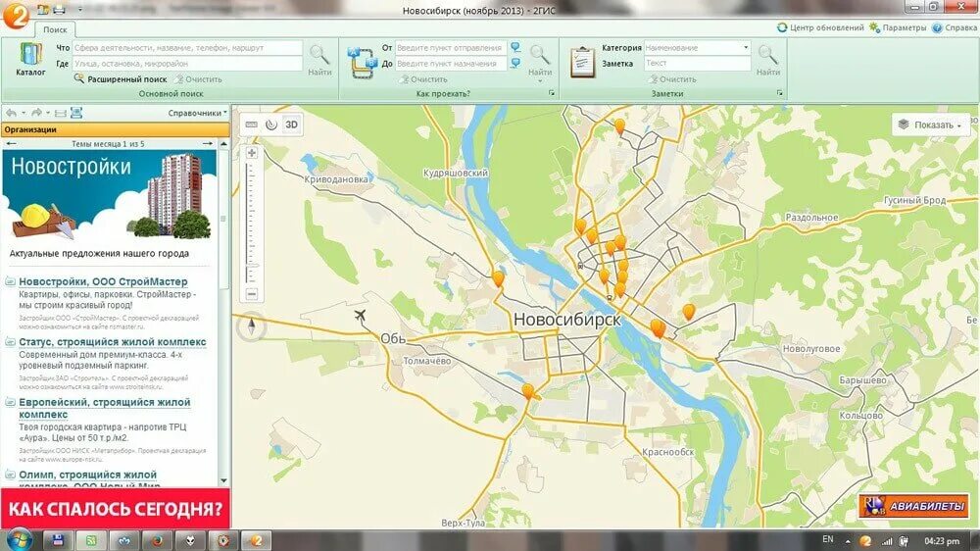Go to next Темы месяца slide arrow
The image size is (980, 551).
[208, 144]
